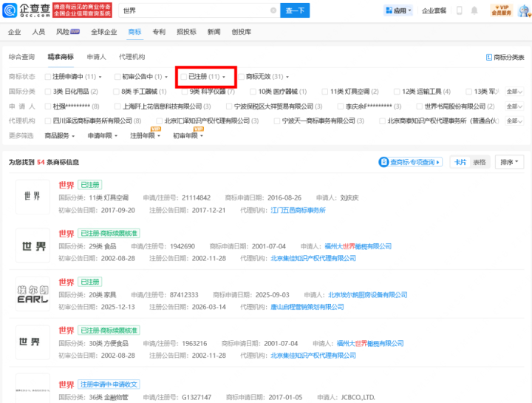The width and height of the screenshot is (532, 403).
Task: Switch to the 全球企业 tab
Action: pos(104,32)
